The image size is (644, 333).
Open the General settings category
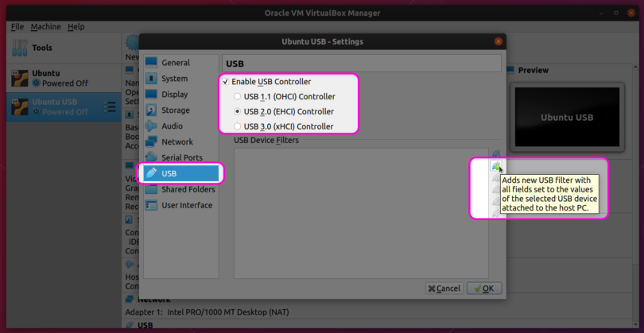[x=181, y=63]
